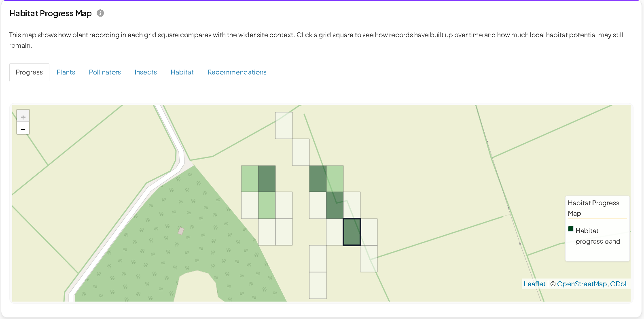This screenshot has height=319, width=644.
Task: Open the OpenStreetMap attribution link
Action: point(582,284)
